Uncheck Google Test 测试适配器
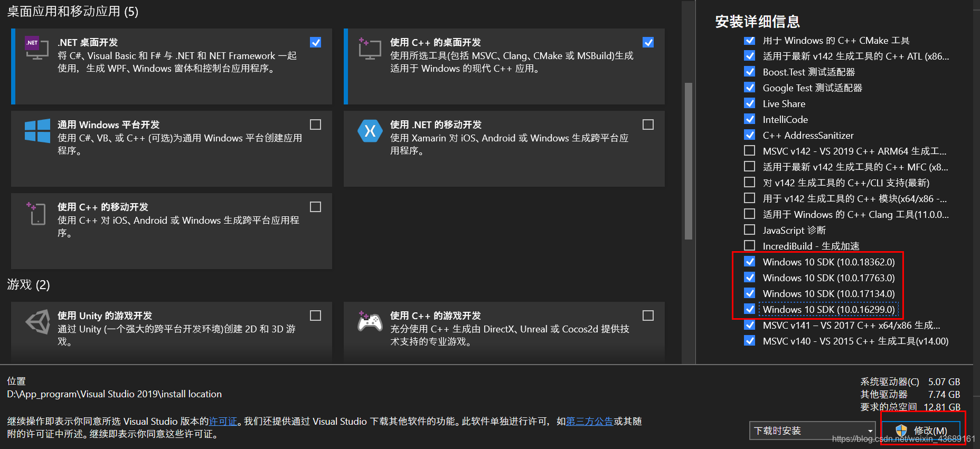Viewport: 980px width, 449px height. (x=749, y=88)
